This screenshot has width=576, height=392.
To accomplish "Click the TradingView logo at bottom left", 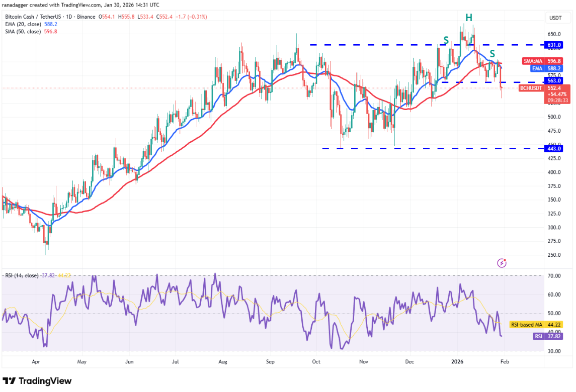I will click(x=37, y=381).
